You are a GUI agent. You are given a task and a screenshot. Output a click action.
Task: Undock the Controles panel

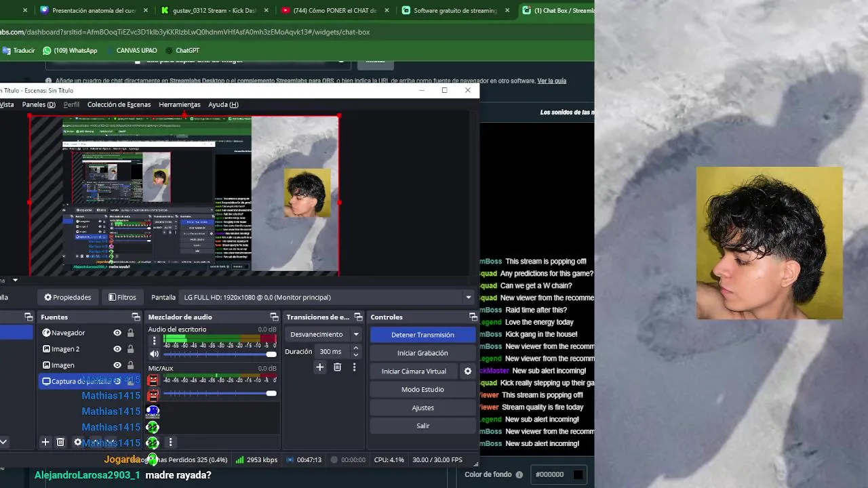[x=473, y=317]
